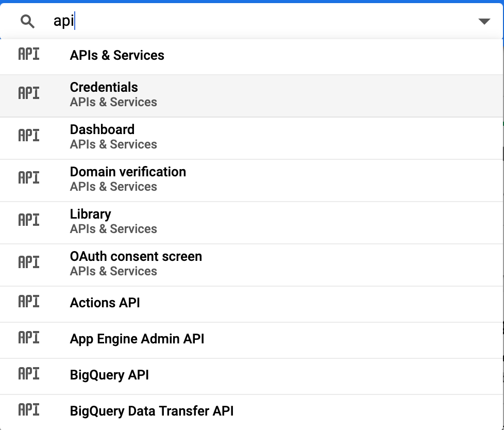The width and height of the screenshot is (504, 430).
Task: Click the API icon beside OAuth consent screen
Action: pyautogui.click(x=29, y=262)
